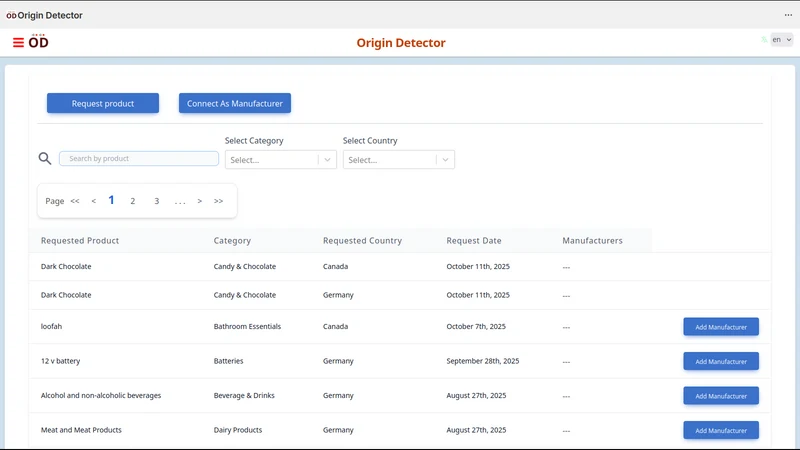
Task: Add Manufacturer for Meat and Meat Products
Action: click(721, 430)
